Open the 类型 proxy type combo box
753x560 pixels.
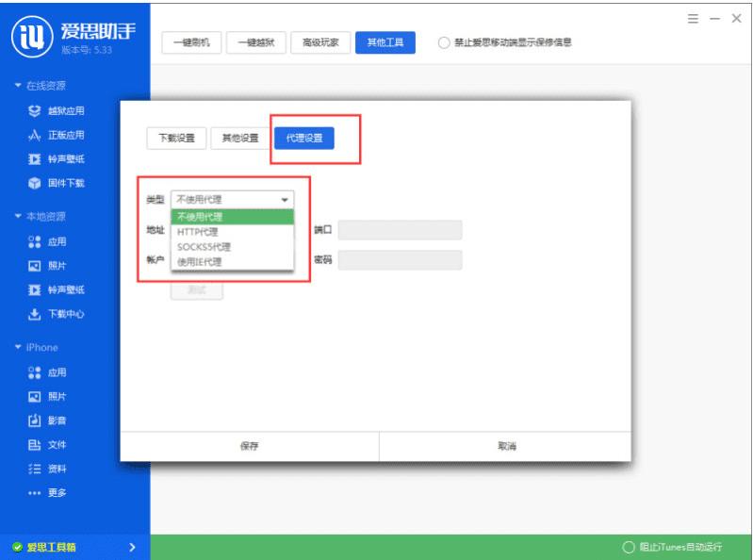pos(233,199)
